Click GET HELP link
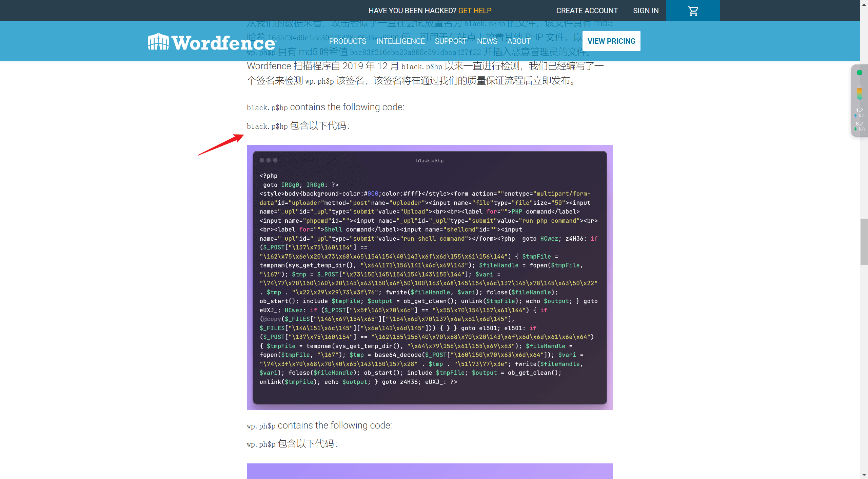This screenshot has height=479, width=868. pyautogui.click(x=475, y=11)
